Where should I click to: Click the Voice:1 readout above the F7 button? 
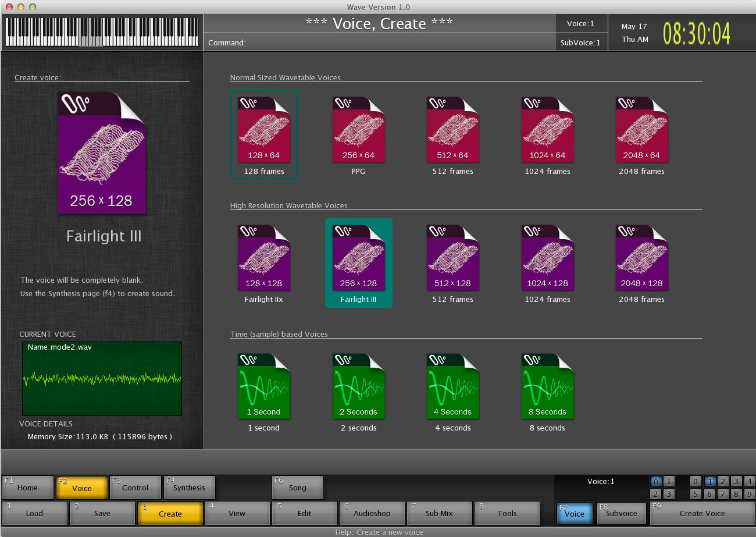point(601,481)
